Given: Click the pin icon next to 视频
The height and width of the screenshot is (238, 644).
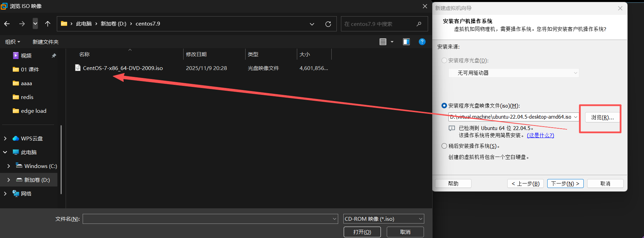Looking at the screenshot, I should pos(54,56).
